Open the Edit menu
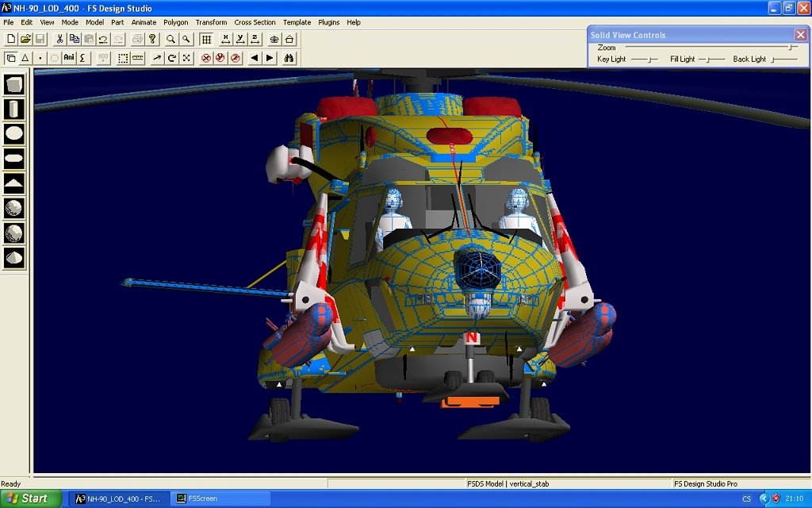The height and width of the screenshot is (508, 812). click(x=26, y=22)
